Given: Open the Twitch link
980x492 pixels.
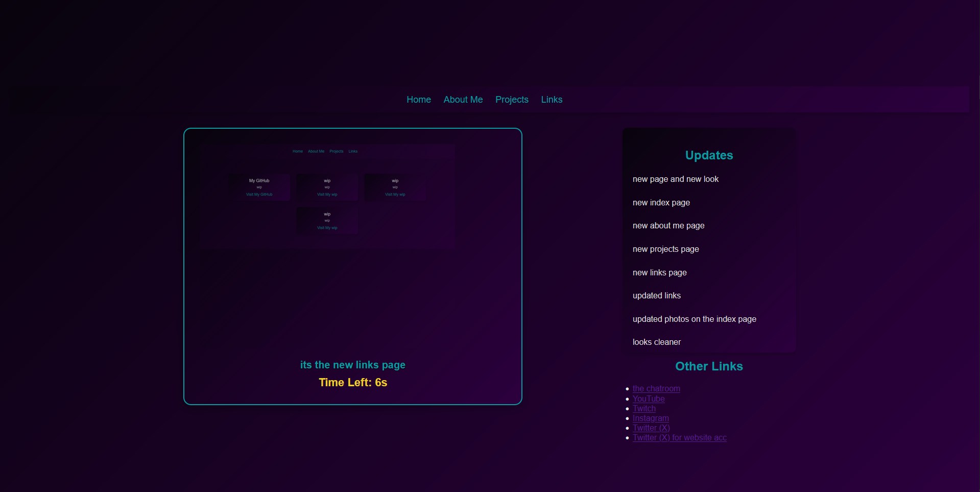Looking at the screenshot, I should coord(644,409).
